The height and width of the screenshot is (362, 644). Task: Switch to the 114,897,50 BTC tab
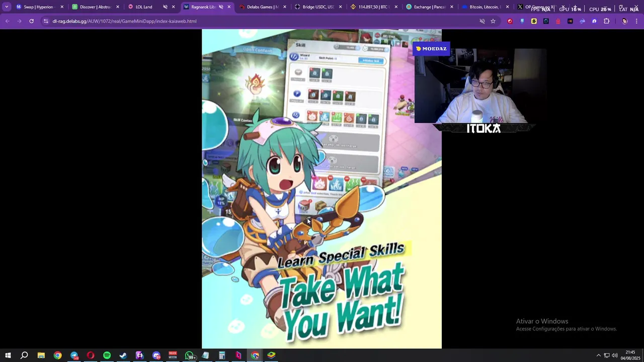tap(374, 7)
